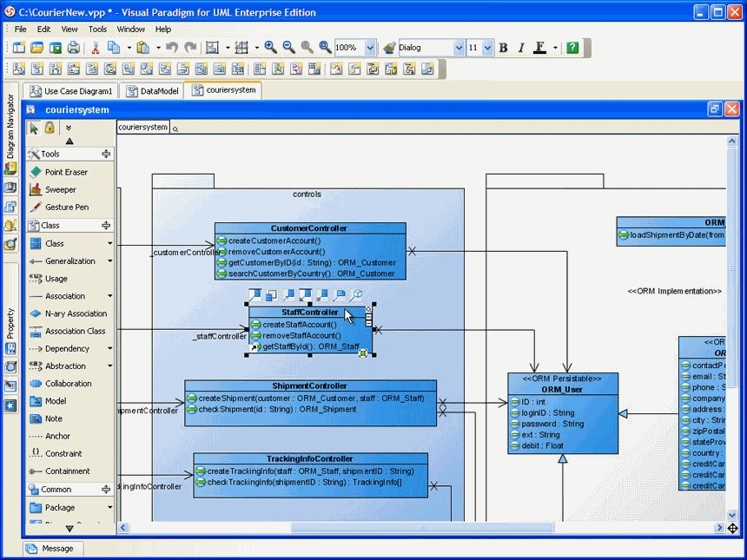
Task: Open the File menu
Action: click(x=21, y=29)
